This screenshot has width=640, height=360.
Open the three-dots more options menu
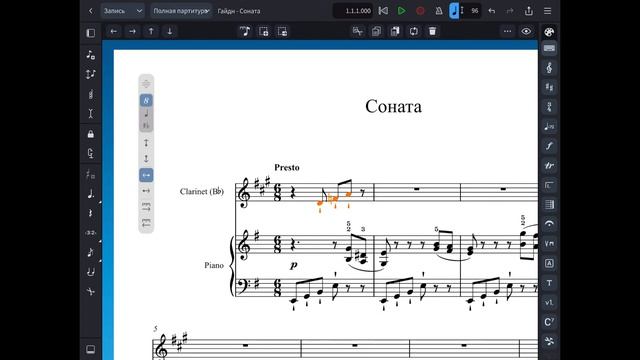pos(507,31)
